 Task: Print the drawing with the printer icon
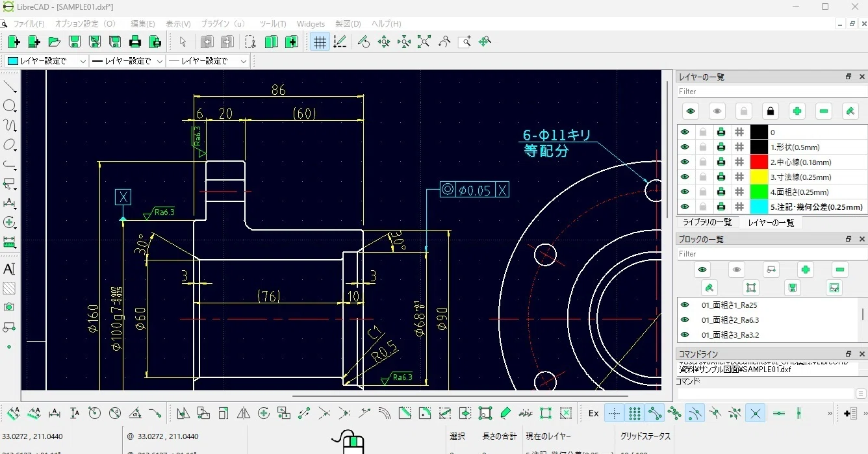[135, 42]
